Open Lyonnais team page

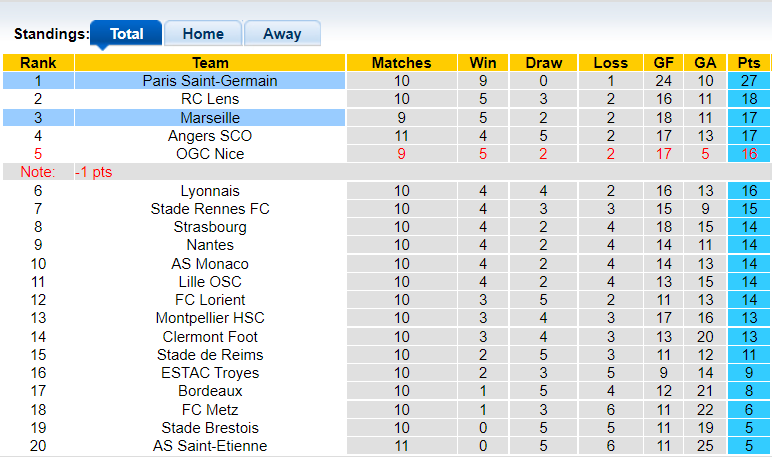click(x=210, y=191)
